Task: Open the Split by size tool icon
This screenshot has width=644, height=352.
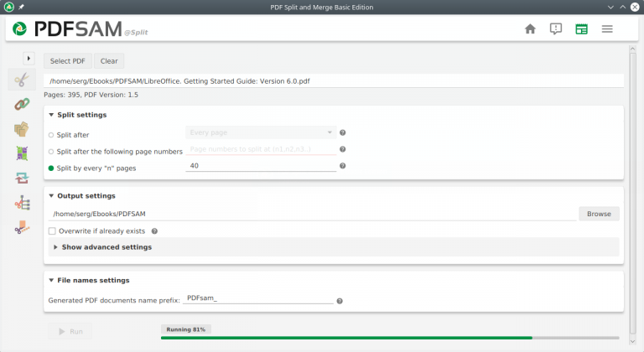Action: (x=22, y=227)
